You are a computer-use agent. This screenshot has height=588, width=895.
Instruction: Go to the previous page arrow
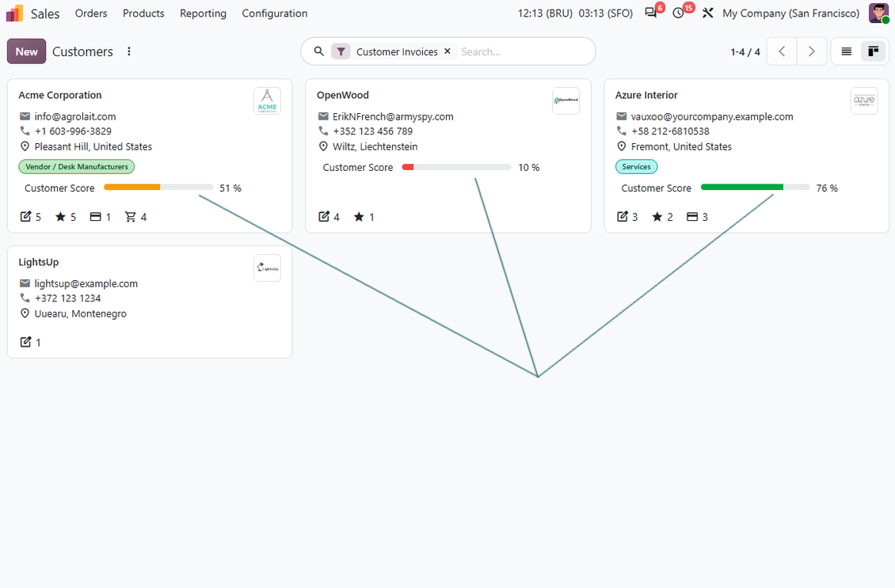(x=782, y=51)
